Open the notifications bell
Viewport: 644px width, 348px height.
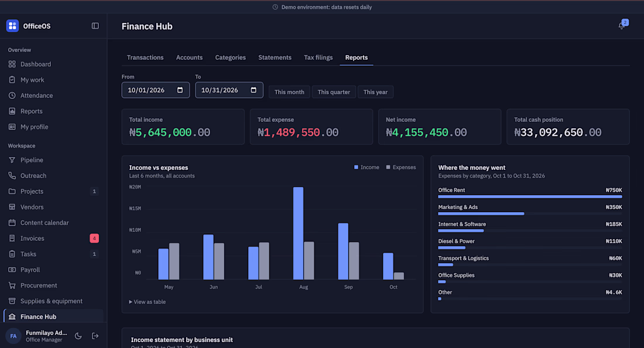pyautogui.click(x=622, y=26)
